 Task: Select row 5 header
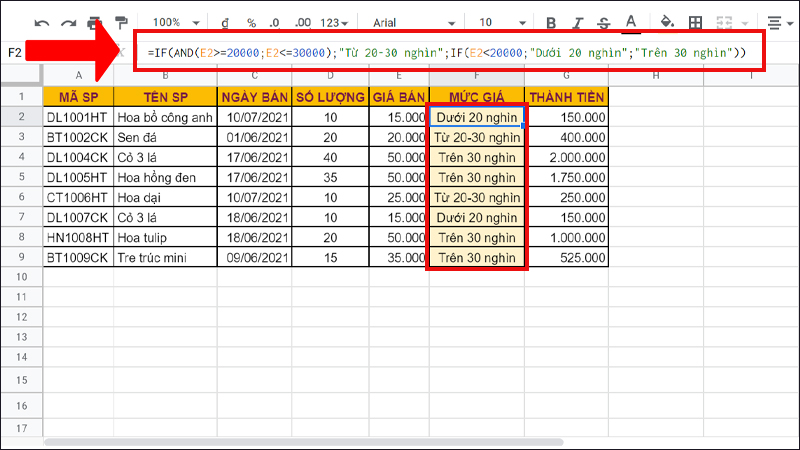coord(21,177)
